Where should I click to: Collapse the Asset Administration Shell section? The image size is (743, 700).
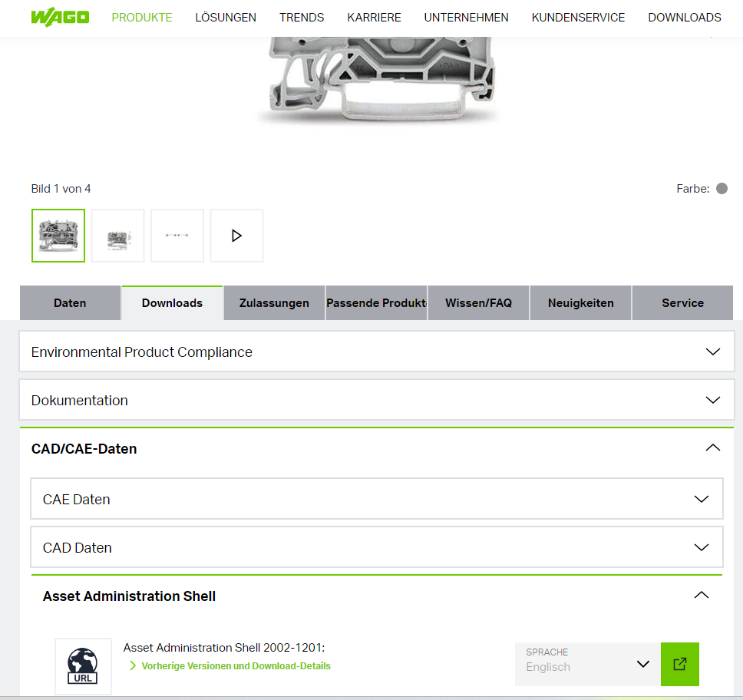pos(701,595)
